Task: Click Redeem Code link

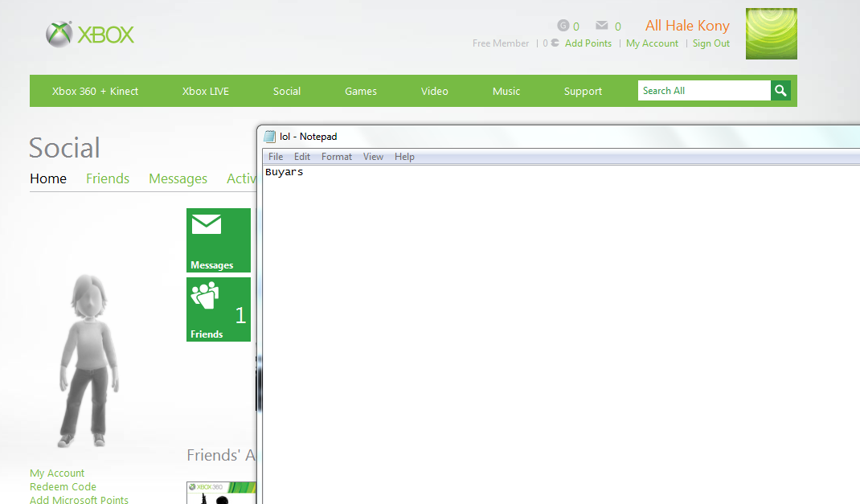Action: click(63, 486)
